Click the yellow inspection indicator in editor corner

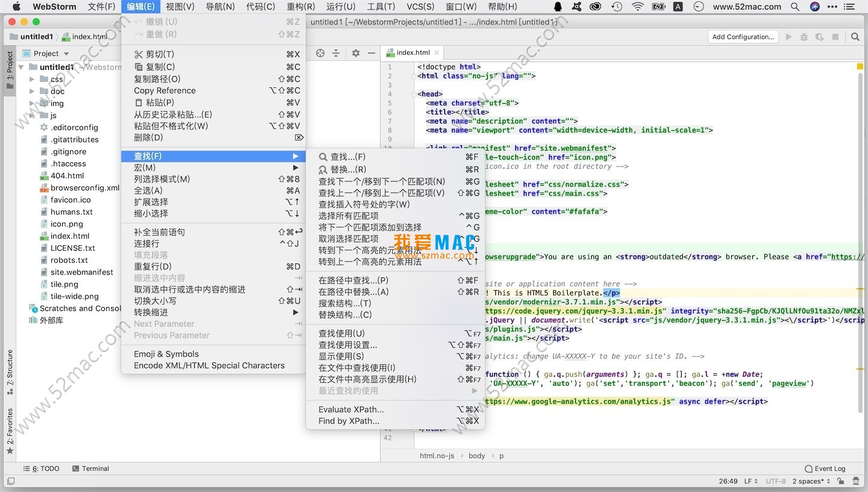[860, 66]
